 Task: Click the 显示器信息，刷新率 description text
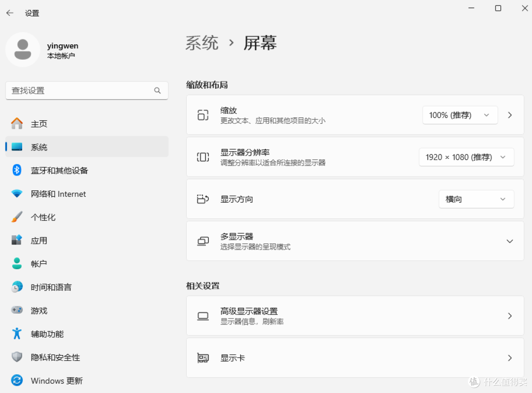(252, 322)
